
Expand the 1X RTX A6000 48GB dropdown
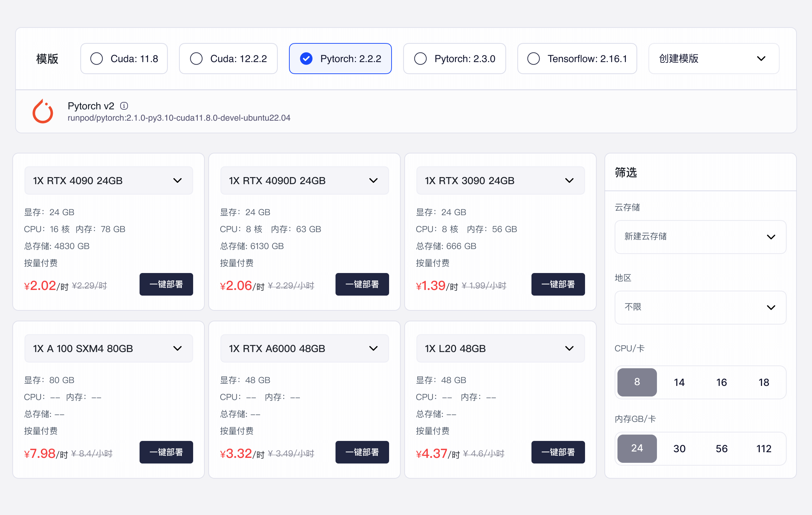click(304, 349)
